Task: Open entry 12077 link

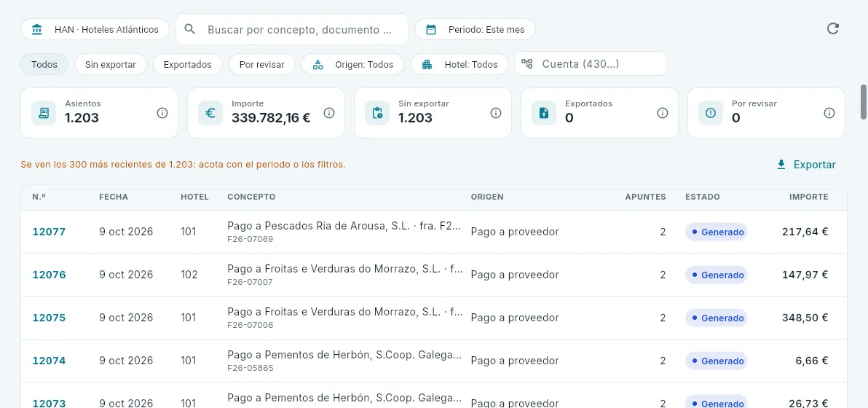Action: pos(49,232)
